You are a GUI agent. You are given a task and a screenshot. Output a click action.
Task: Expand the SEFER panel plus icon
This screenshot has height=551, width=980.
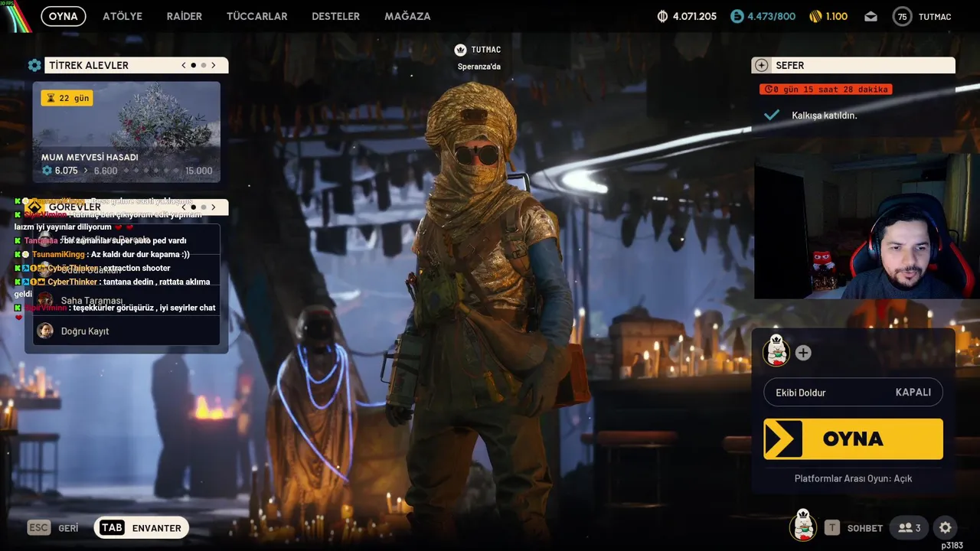[x=761, y=66]
